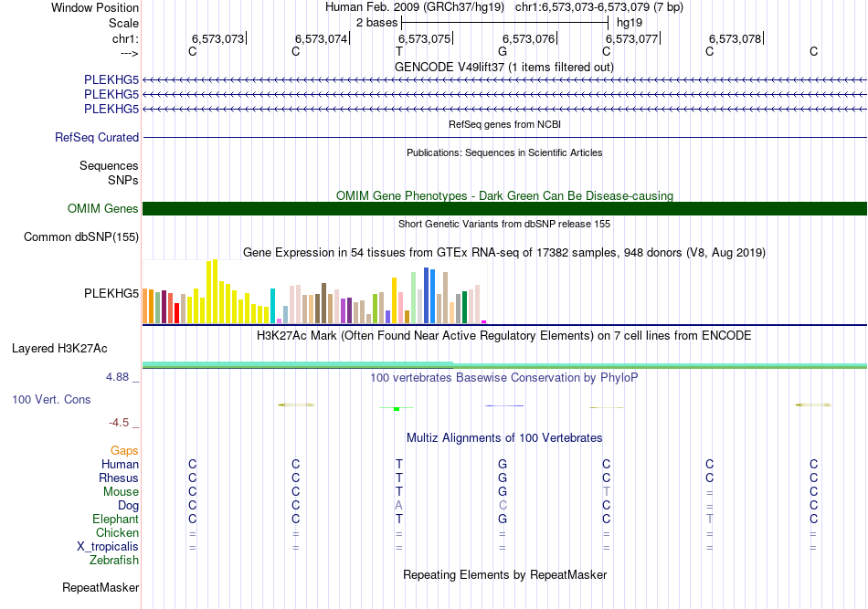This screenshot has height=609, width=868.
Task: Click position label 6,573,077 on ruler
Action: (631, 38)
